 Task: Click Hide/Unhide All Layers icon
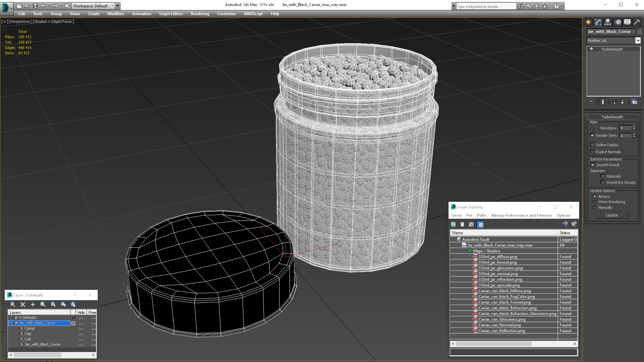tap(63, 304)
